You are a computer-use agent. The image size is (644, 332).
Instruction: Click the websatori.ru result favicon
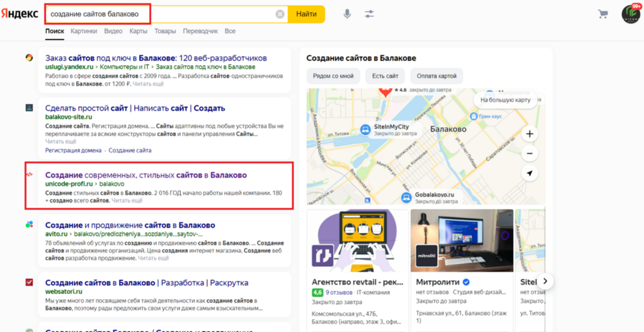pyautogui.click(x=29, y=283)
